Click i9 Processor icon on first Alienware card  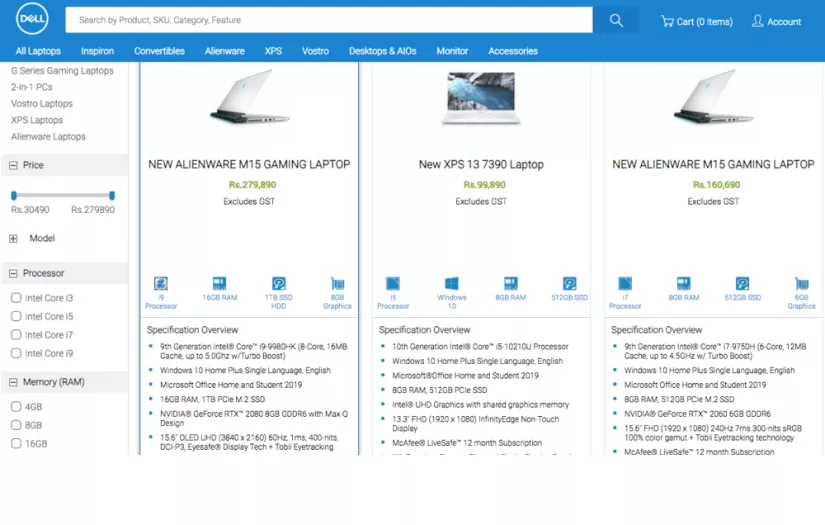tap(161, 284)
